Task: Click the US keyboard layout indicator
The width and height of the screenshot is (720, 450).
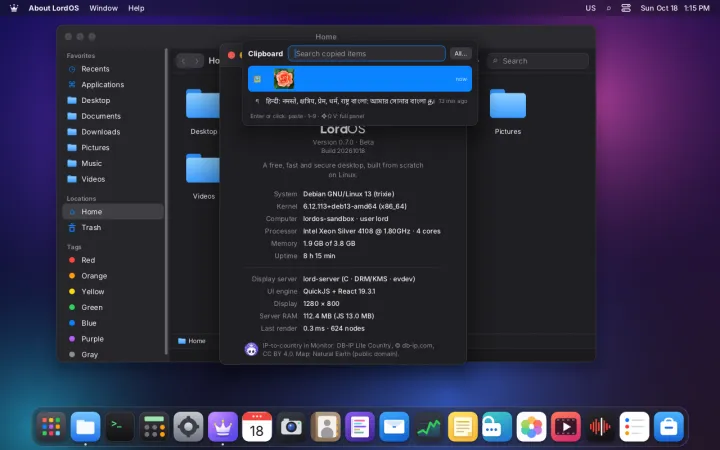Action: [x=591, y=8]
